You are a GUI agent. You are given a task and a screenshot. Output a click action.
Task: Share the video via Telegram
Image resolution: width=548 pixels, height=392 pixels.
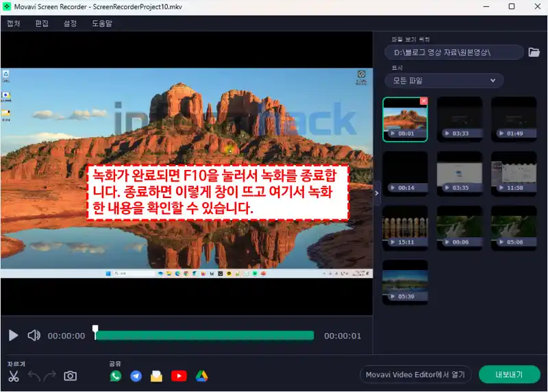point(136,376)
